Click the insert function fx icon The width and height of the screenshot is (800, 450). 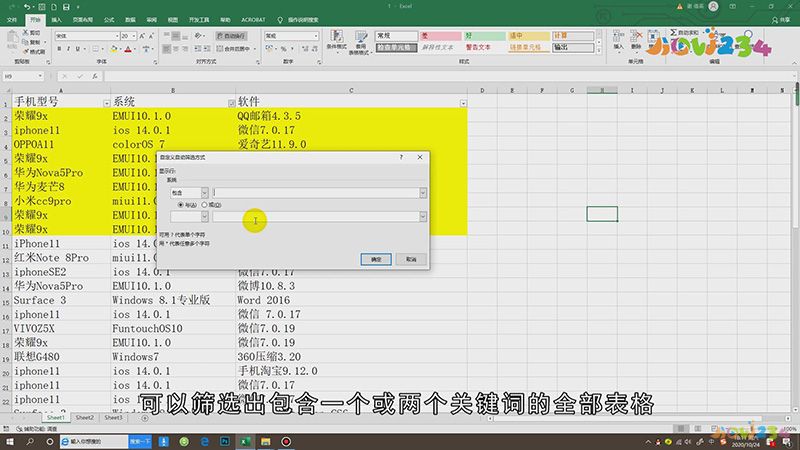click(95, 76)
